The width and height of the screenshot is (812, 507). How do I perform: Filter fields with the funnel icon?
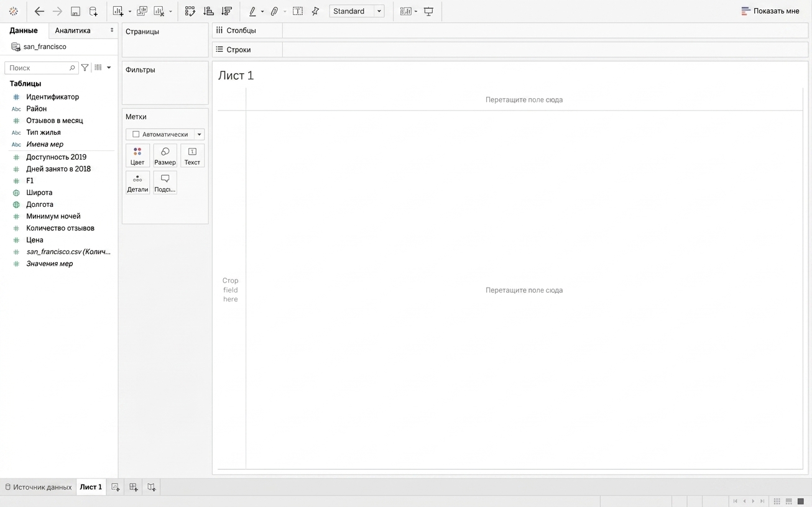tap(85, 68)
